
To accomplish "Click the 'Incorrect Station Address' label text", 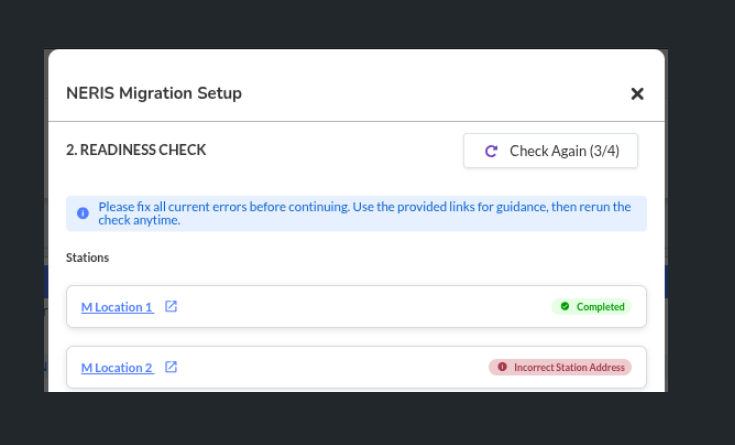I will [x=569, y=367].
